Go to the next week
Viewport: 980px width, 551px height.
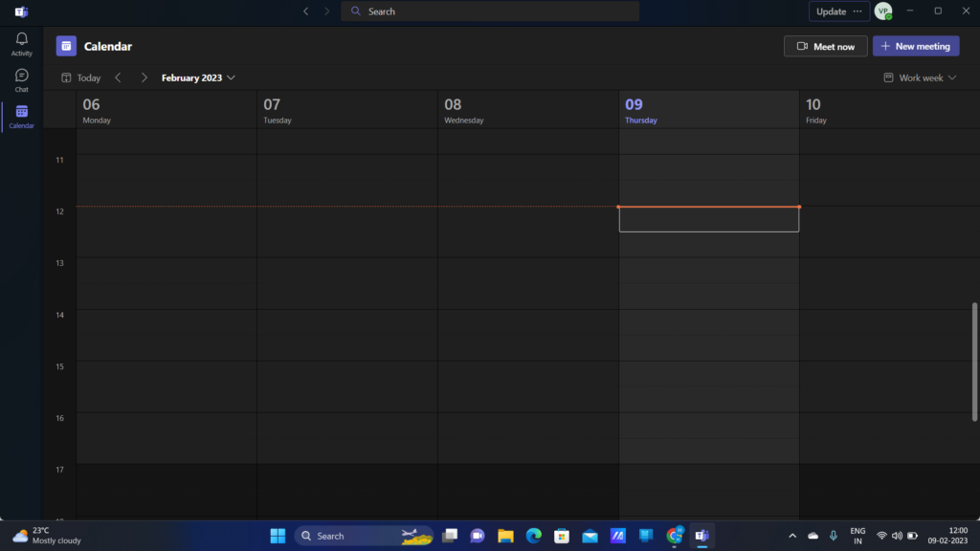145,77
